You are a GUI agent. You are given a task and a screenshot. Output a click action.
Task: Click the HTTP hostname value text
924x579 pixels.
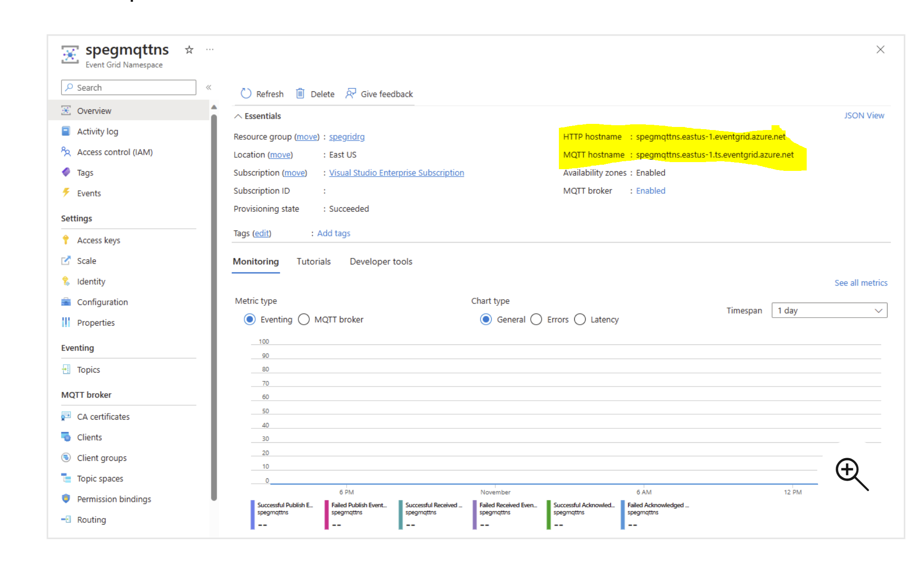pyautogui.click(x=710, y=137)
